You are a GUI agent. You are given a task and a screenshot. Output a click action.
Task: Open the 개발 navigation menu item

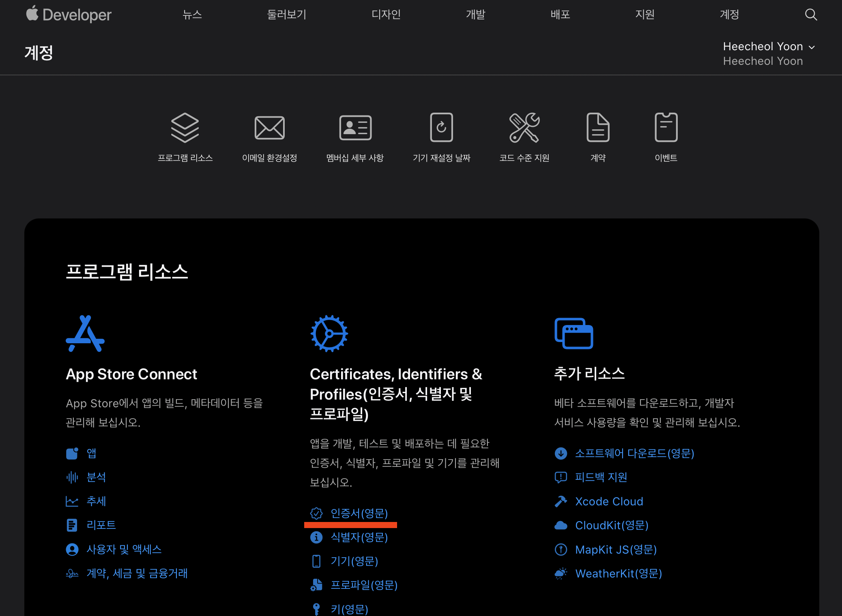tap(475, 15)
